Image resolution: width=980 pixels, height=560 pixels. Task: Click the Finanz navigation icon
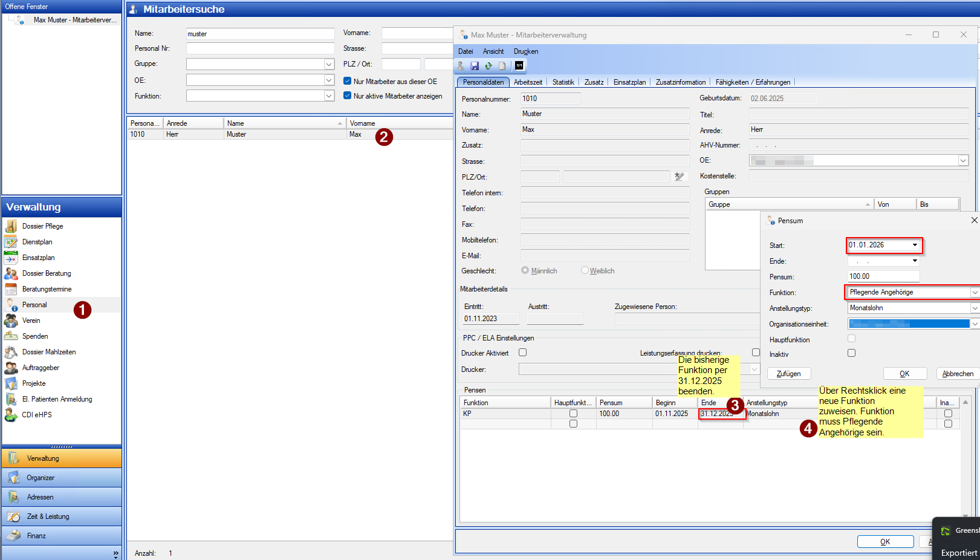click(x=14, y=536)
